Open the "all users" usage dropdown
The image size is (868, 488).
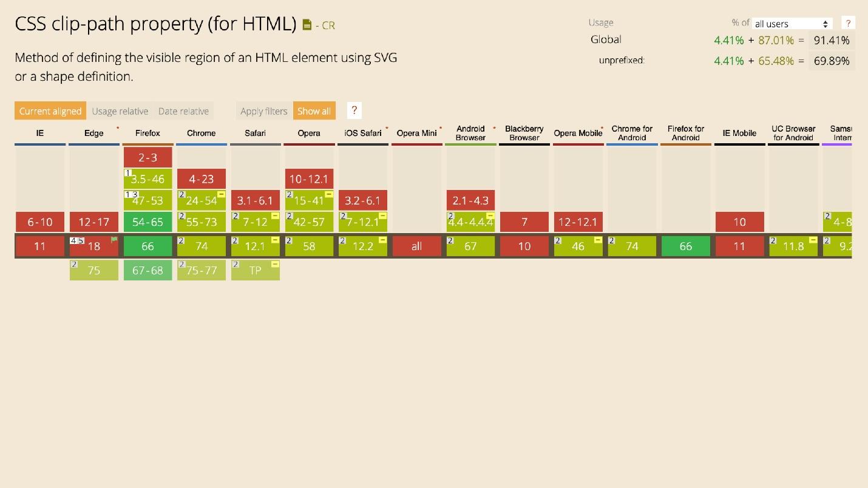pyautogui.click(x=792, y=24)
